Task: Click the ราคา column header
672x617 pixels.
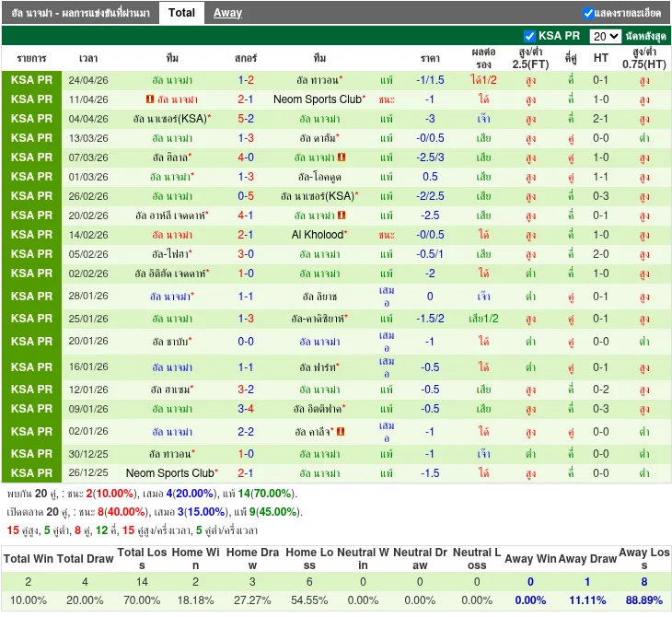Action: (x=430, y=58)
